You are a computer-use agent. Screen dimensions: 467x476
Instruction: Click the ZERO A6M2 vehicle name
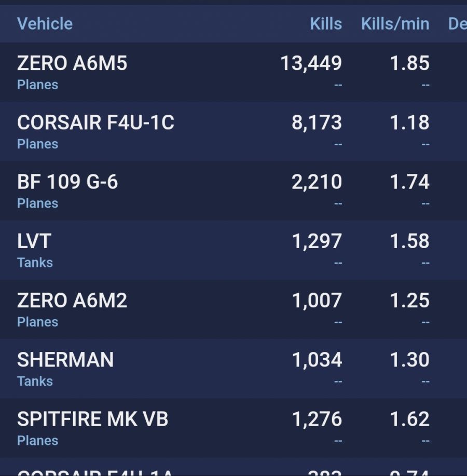point(72,301)
